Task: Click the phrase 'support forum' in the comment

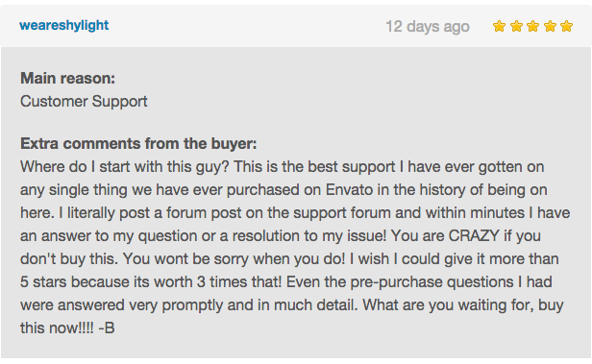Action: point(341,213)
